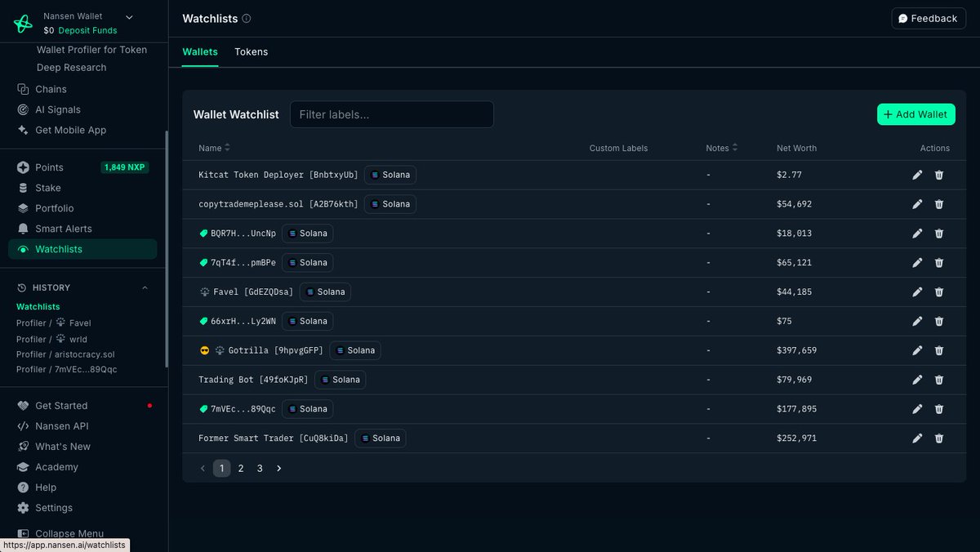This screenshot has width=980, height=552.
Task: Click the Academy graduation cap icon
Action: tap(23, 467)
